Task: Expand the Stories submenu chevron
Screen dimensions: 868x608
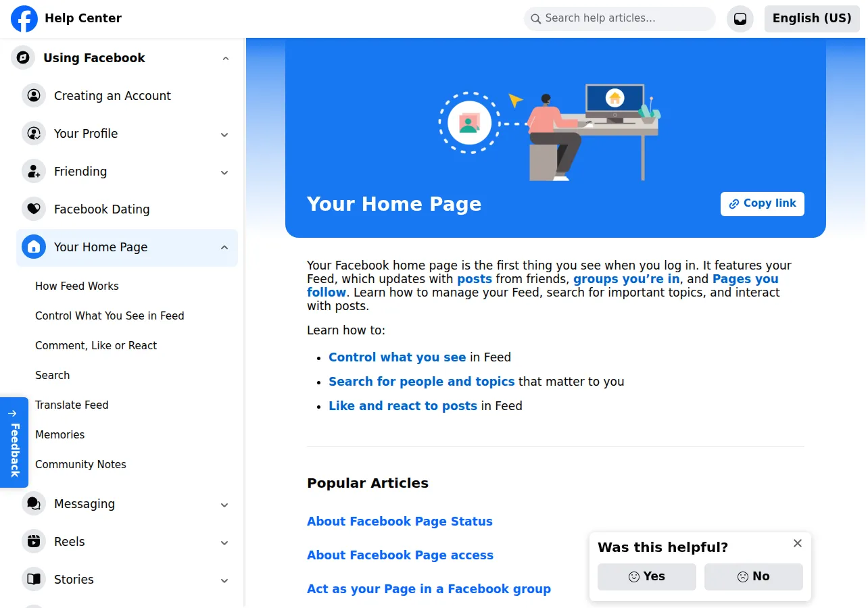Action: tap(224, 580)
